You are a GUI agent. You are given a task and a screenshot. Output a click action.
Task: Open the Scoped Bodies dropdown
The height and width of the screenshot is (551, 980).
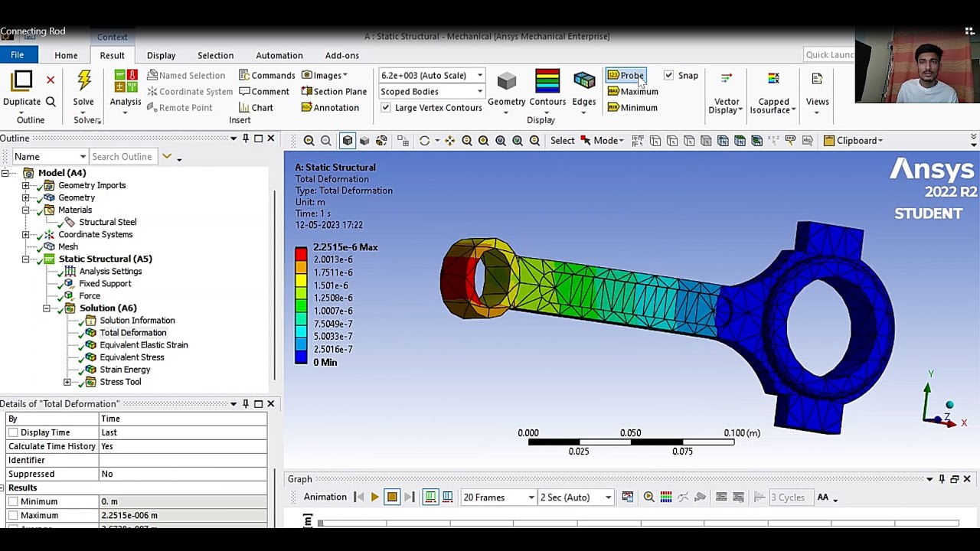click(480, 92)
